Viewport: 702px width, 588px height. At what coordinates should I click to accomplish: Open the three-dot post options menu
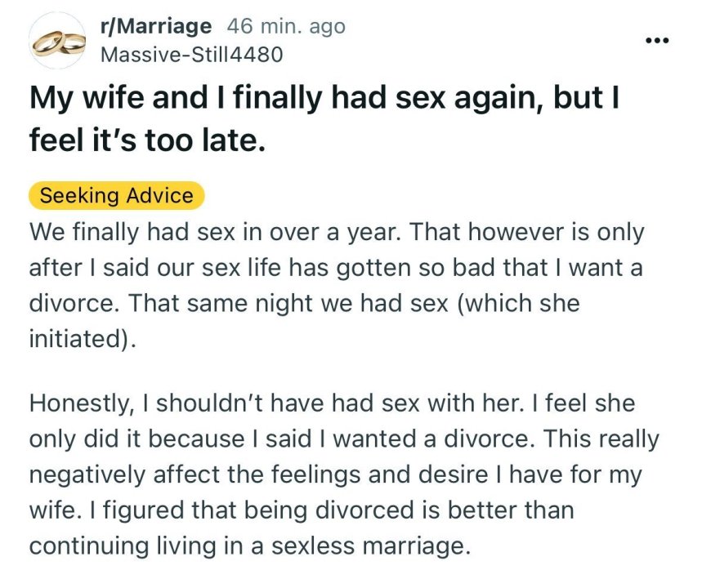point(656,40)
